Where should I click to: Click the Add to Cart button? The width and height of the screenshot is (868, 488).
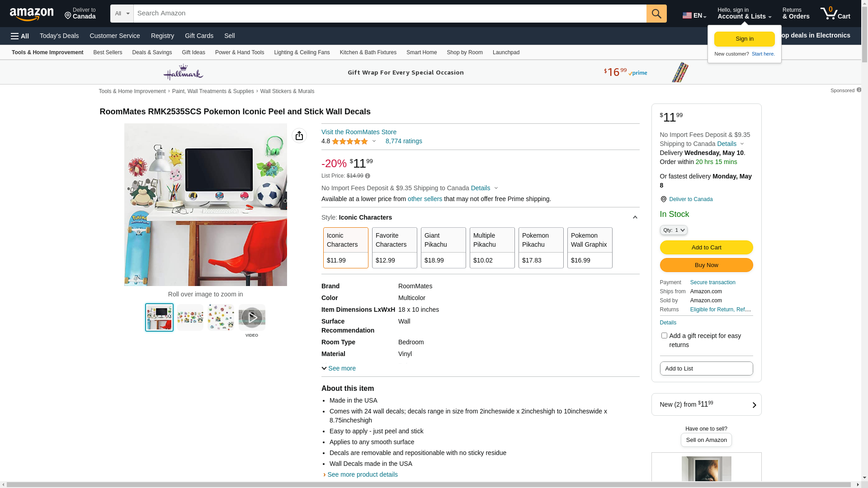coord(706,248)
